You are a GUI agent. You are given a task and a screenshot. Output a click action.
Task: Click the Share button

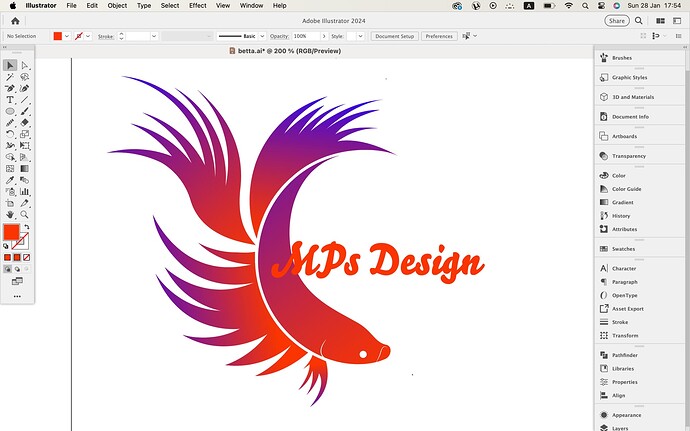point(617,21)
